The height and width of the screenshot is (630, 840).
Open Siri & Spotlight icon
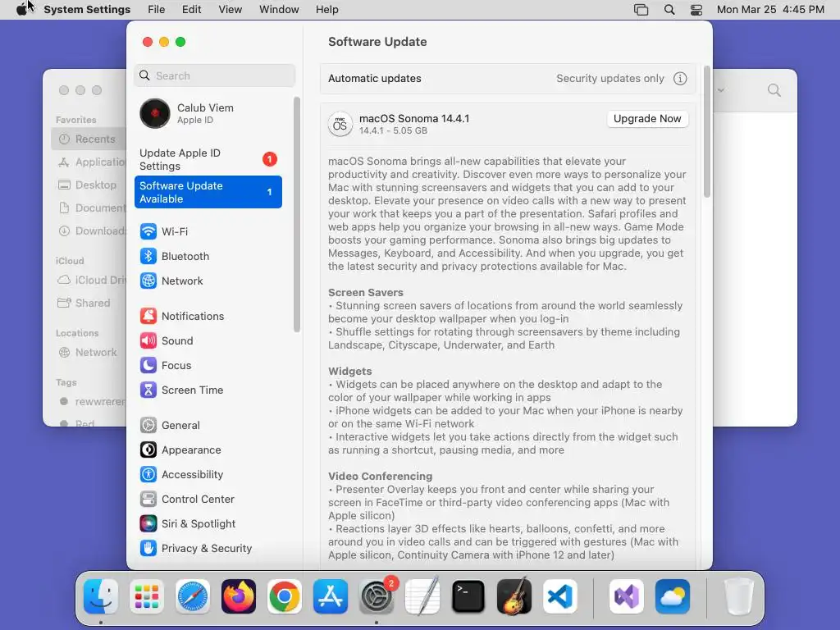point(148,524)
